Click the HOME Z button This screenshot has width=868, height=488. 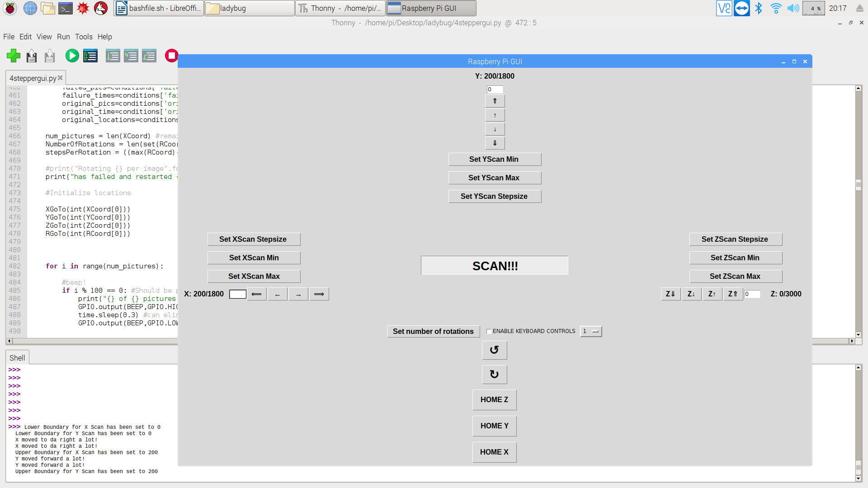click(494, 400)
